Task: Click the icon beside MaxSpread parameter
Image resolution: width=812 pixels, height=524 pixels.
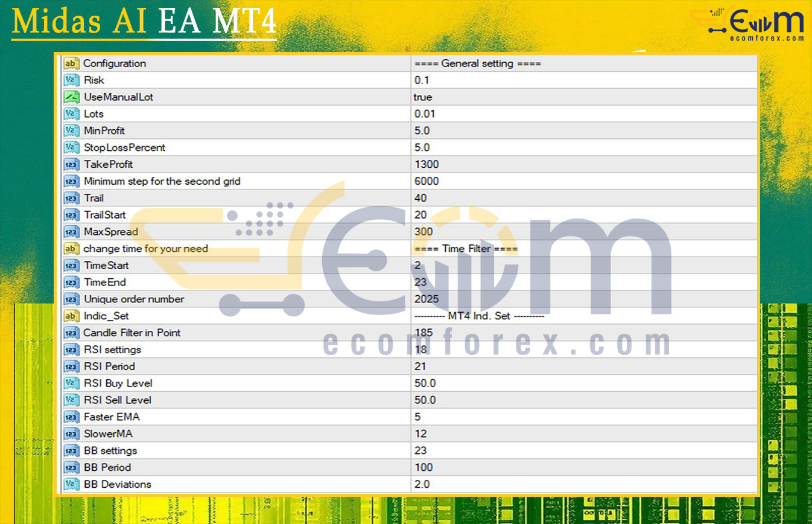Action: (71, 232)
